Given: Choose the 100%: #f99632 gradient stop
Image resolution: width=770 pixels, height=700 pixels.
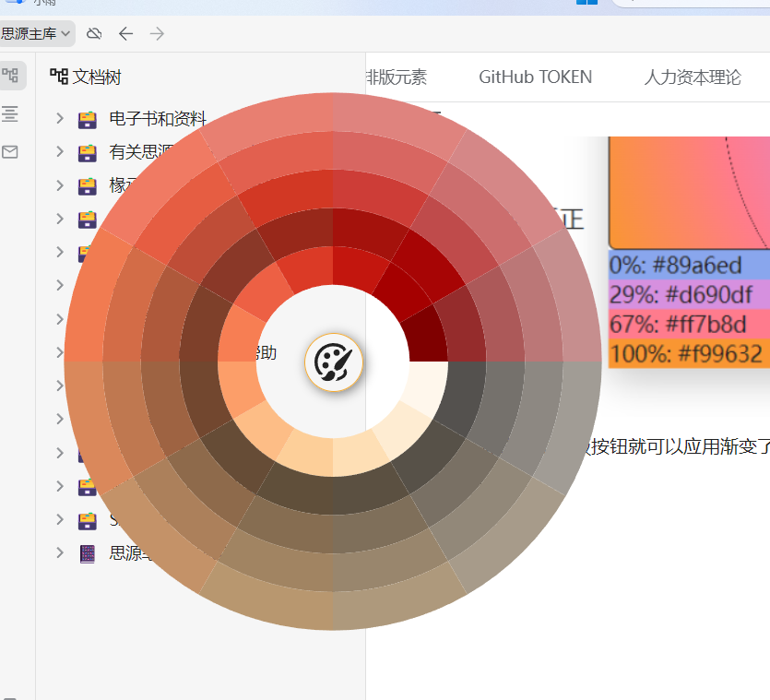Looking at the screenshot, I should (687, 353).
